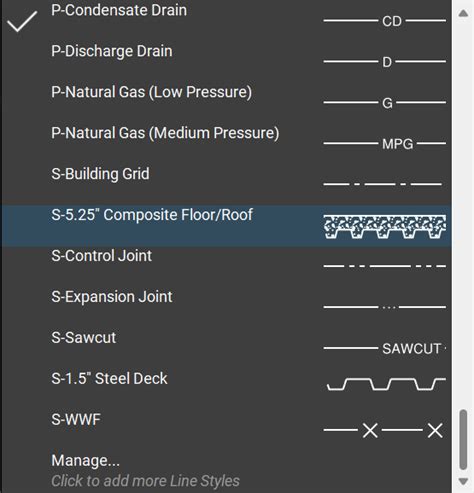Screen dimensions: 474x493
Task: Pick the S-Building Grid line style
Action: pos(100,174)
